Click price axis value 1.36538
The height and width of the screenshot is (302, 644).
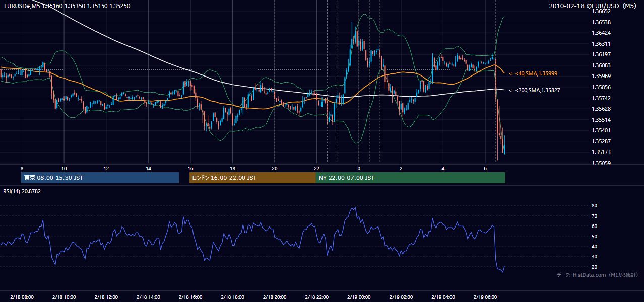pos(601,22)
